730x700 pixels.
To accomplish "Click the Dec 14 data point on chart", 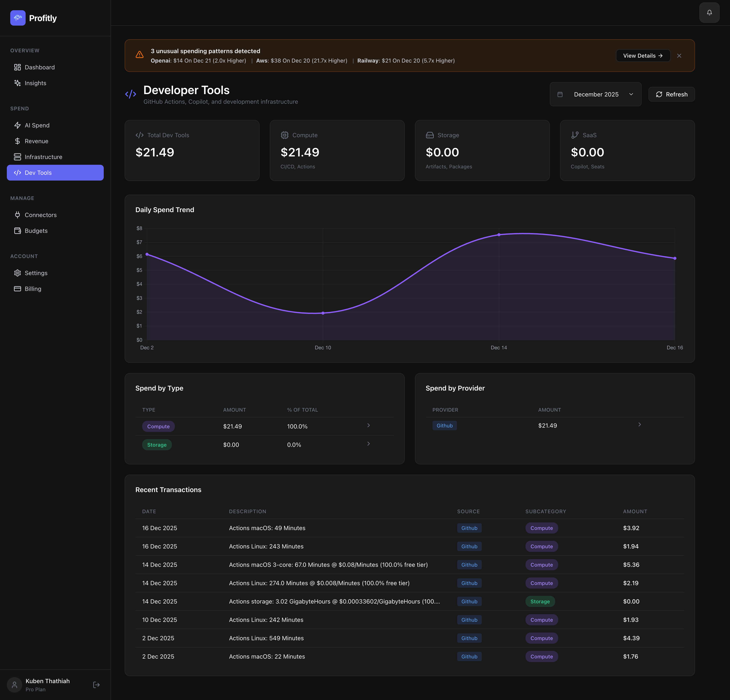I will [x=499, y=235].
